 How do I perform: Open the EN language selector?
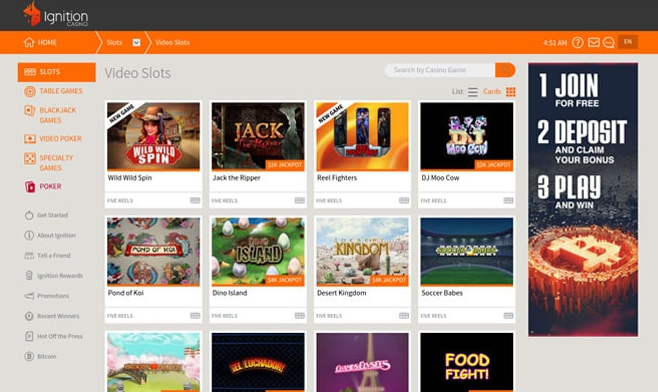coord(628,42)
